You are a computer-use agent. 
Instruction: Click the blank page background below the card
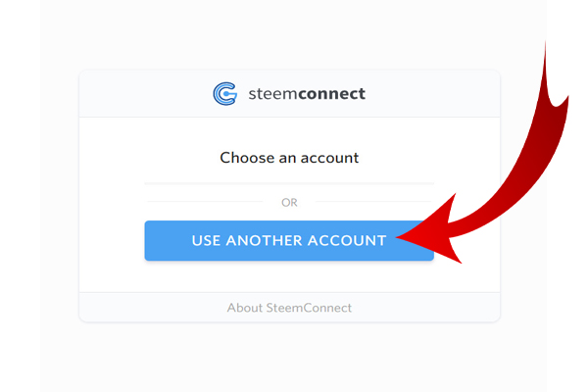tap(289, 357)
